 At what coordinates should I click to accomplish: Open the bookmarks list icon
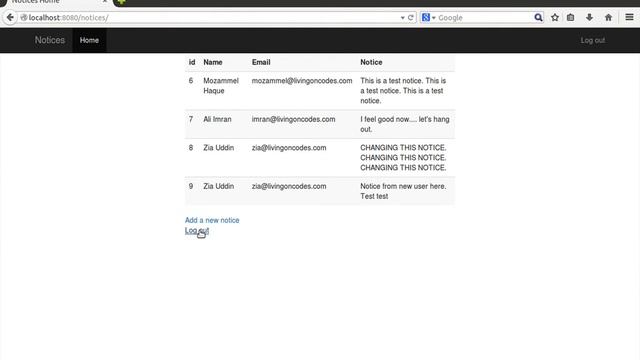point(571,18)
